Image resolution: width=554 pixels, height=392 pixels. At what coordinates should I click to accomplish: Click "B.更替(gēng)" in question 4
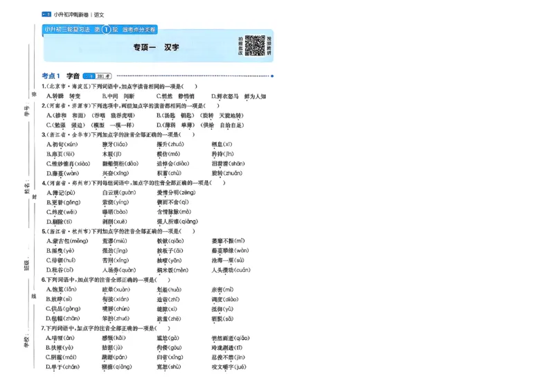tap(64, 202)
